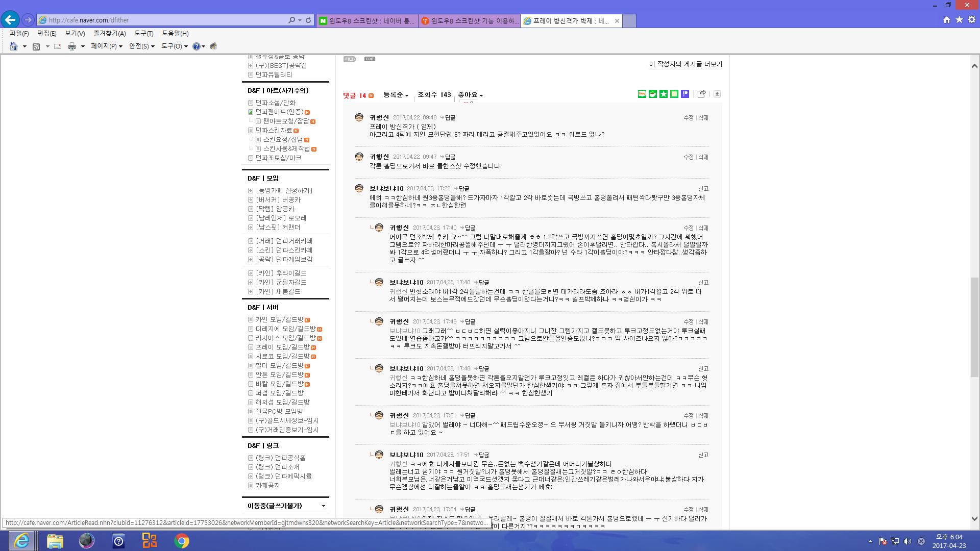This screenshot has width=980, height=551.
Task: Switch to the 윈도우8 스크린샷 기능 이용하 tab
Action: 469,21
